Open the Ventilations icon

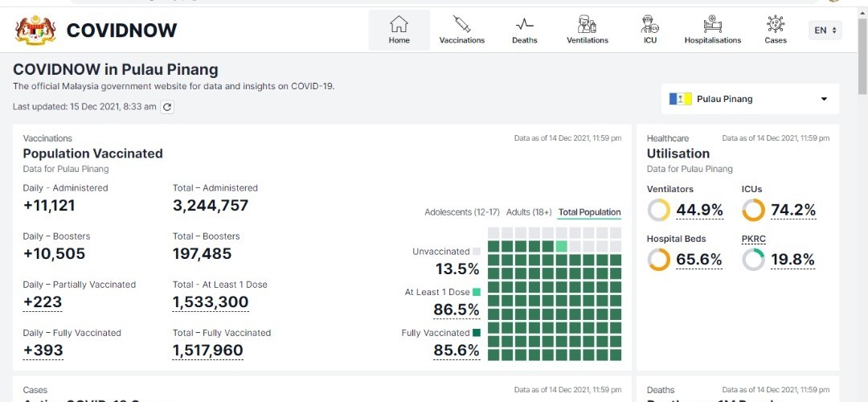pos(587,24)
